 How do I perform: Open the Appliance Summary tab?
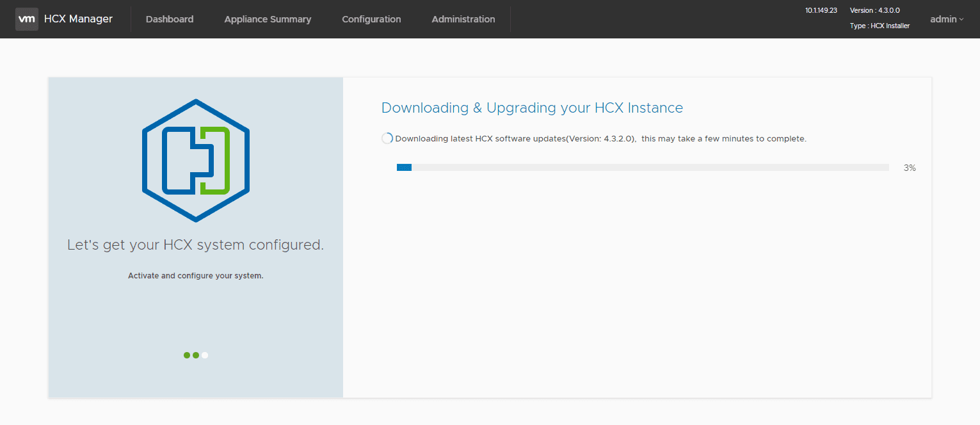tap(268, 19)
